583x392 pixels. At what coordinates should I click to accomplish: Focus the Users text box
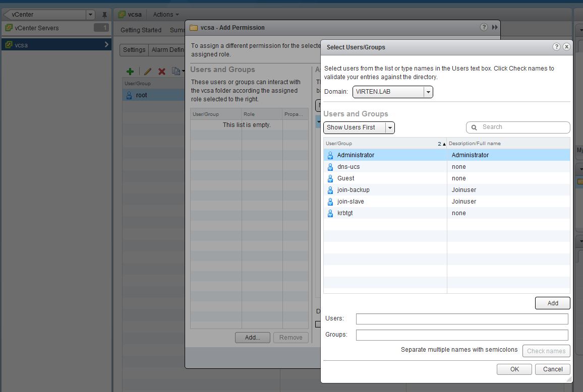coord(462,319)
